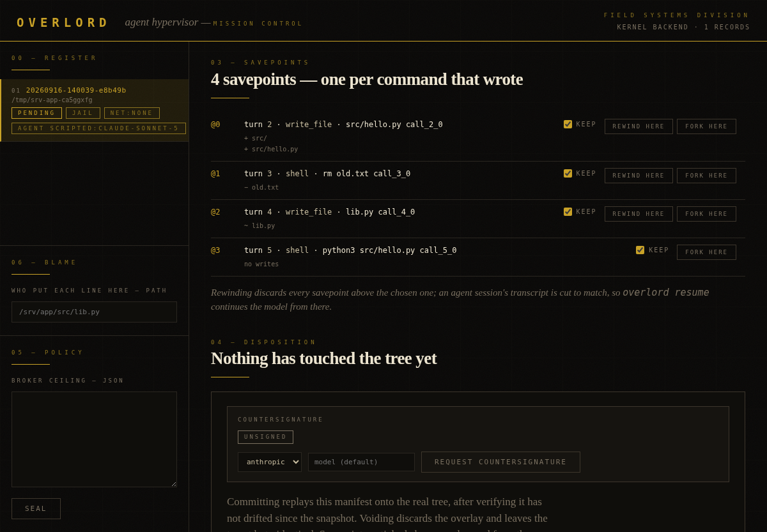Click the '00 — REGISTER' section label

pyautogui.click(x=54, y=58)
